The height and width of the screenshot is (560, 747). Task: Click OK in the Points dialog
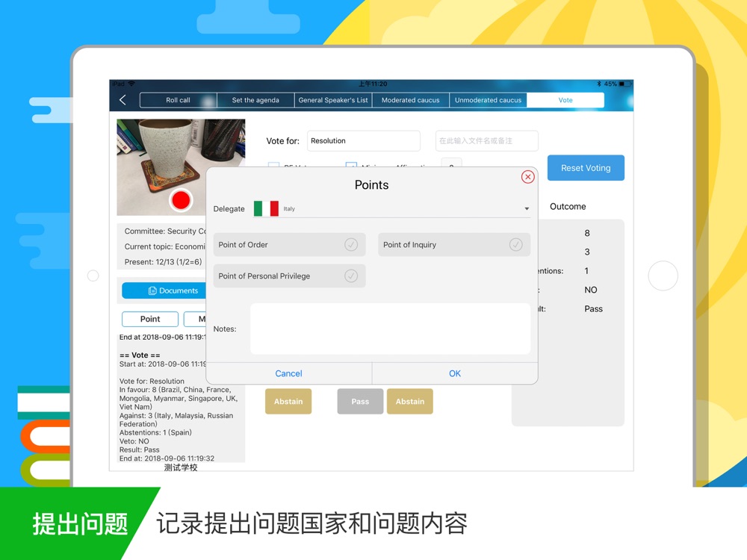click(x=455, y=373)
